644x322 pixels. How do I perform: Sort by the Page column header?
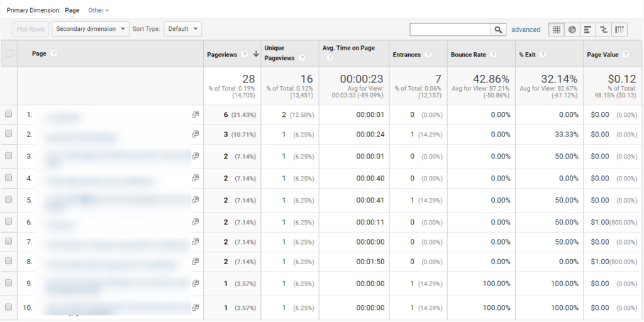(x=39, y=53)
